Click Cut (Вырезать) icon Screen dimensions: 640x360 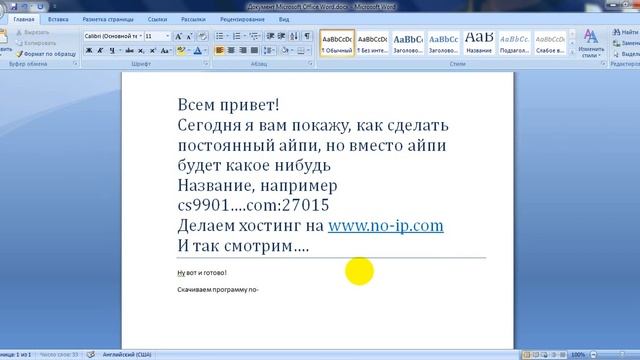click(x=19, y=32)
